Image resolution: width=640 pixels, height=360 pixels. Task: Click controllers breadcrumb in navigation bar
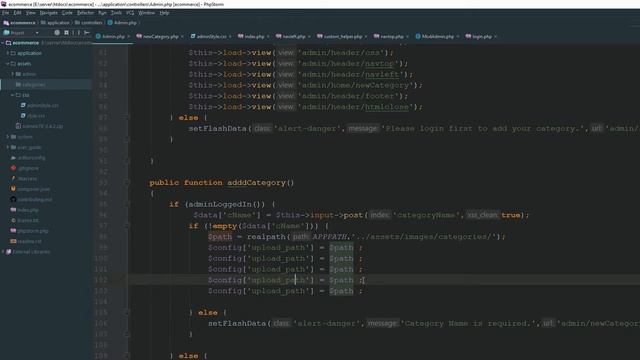coord(88,23)
